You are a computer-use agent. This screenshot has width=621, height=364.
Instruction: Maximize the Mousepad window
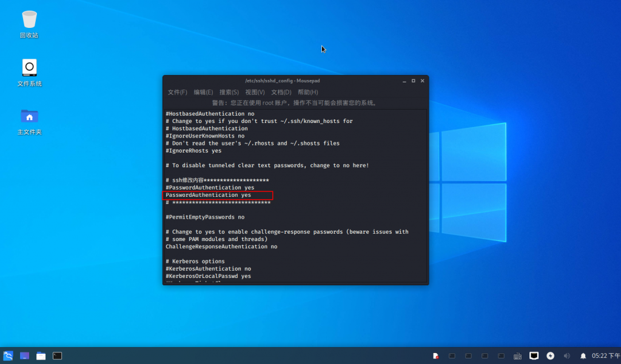[x=414, y=81]
